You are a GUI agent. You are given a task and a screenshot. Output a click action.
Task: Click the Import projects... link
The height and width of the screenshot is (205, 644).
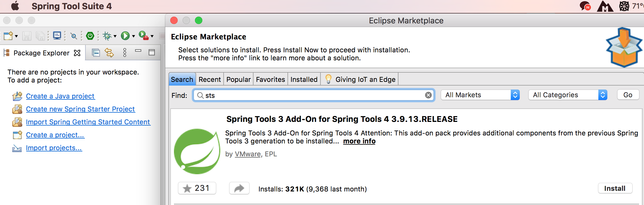(x=54, y=148)
